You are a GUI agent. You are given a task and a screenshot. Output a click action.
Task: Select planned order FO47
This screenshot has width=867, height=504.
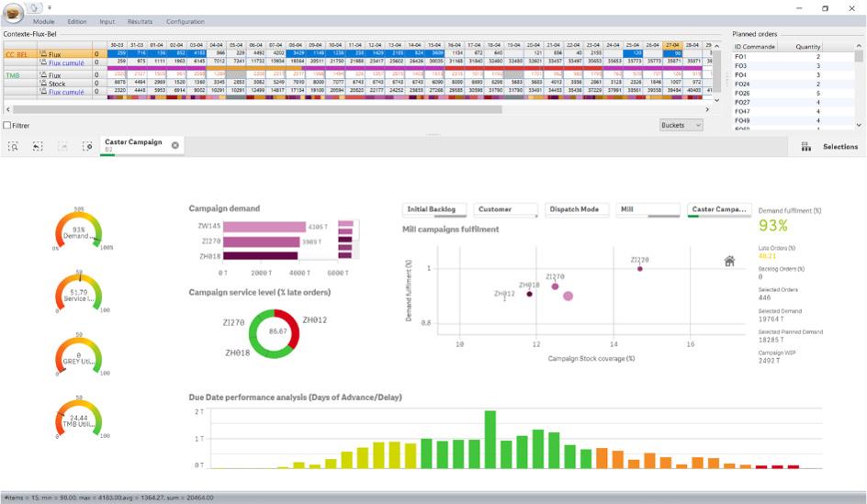pos(794,112)
